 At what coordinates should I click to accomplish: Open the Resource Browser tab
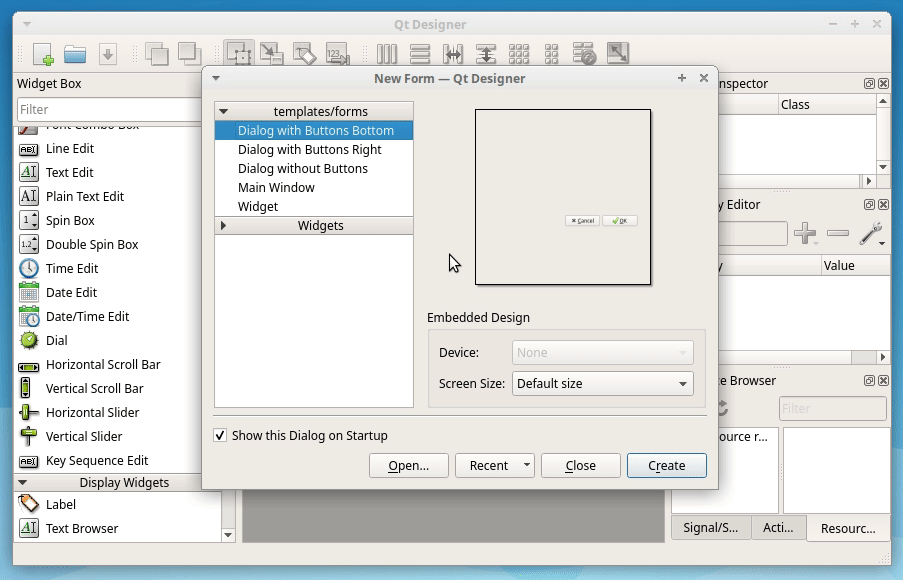(x=847, y=528)
